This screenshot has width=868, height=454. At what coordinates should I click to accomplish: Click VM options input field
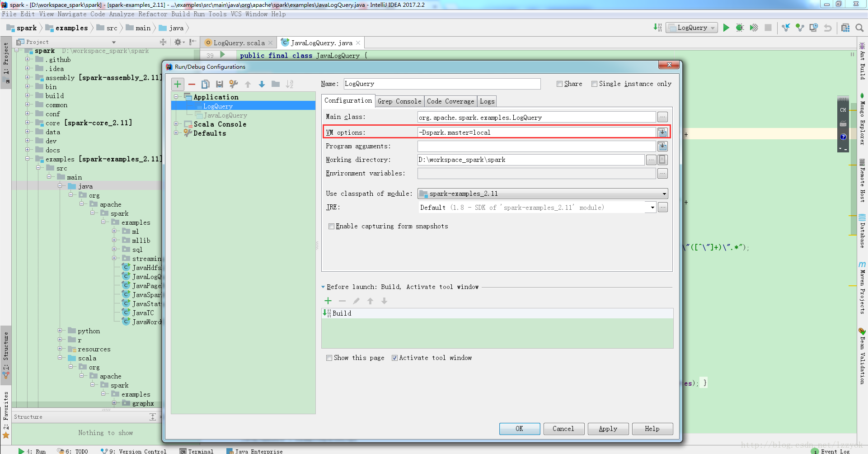pyautogui.click(x=536, y=132)
